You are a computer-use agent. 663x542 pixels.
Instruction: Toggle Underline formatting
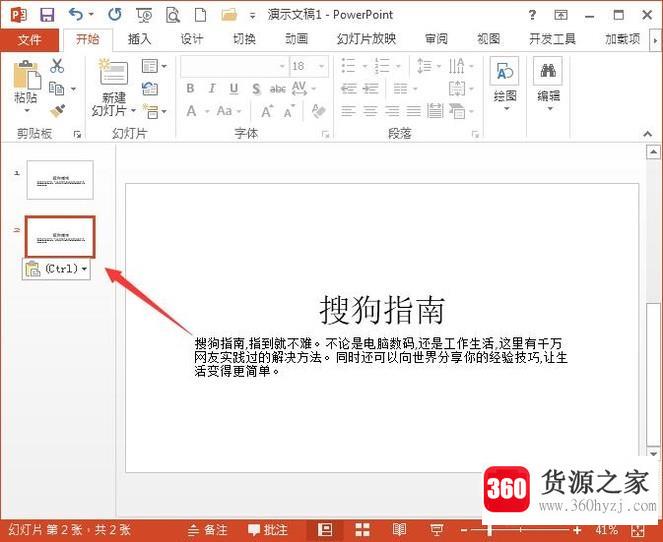pos(234,89)
